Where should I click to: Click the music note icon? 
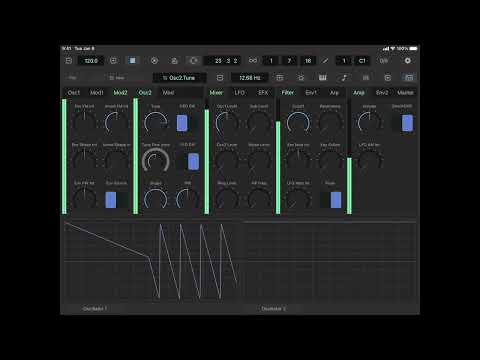[344, 78]
